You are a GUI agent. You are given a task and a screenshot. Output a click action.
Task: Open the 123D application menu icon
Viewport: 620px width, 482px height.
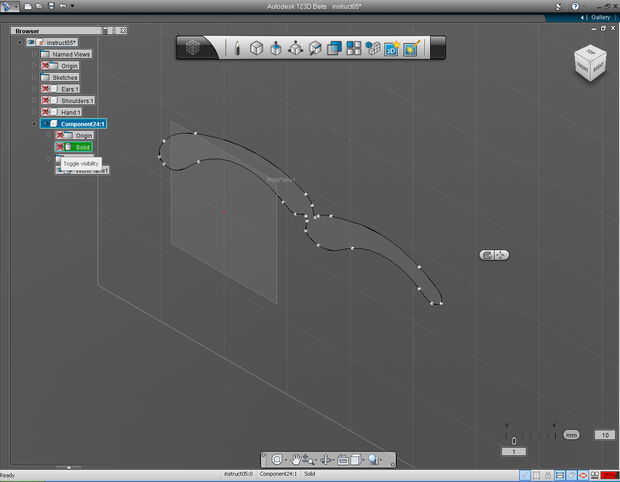coord(9,6)
